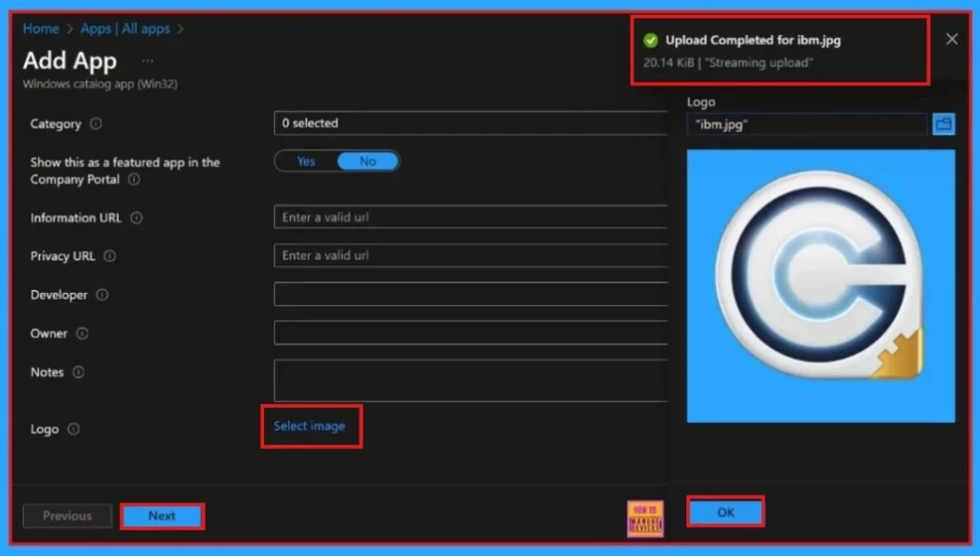Click the Select image link
This screenshot has width=980, height=556.
click(309, 426)
